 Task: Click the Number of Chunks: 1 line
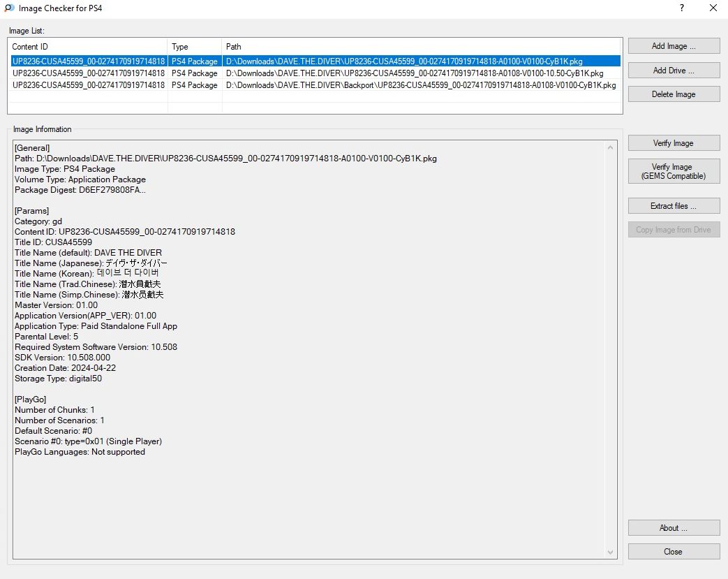(x=54, y=410)
